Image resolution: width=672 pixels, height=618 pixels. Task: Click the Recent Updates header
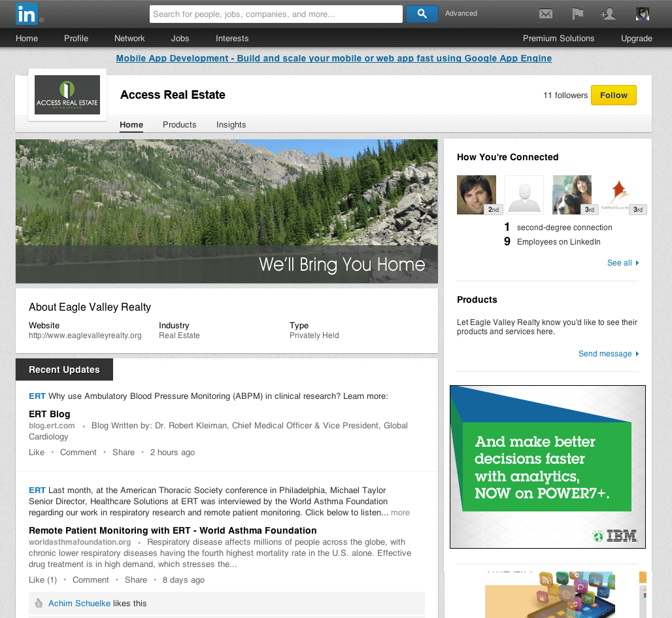tap(64, 369)
